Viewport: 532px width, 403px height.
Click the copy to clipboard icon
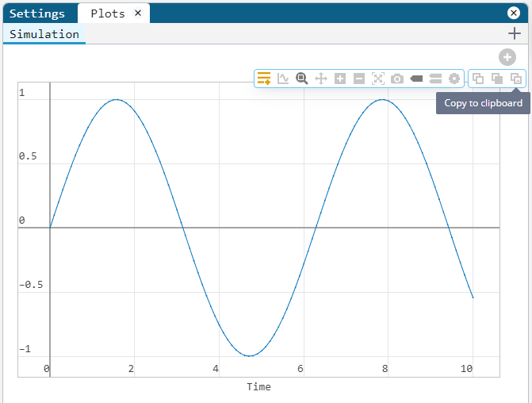pos(516,79)
